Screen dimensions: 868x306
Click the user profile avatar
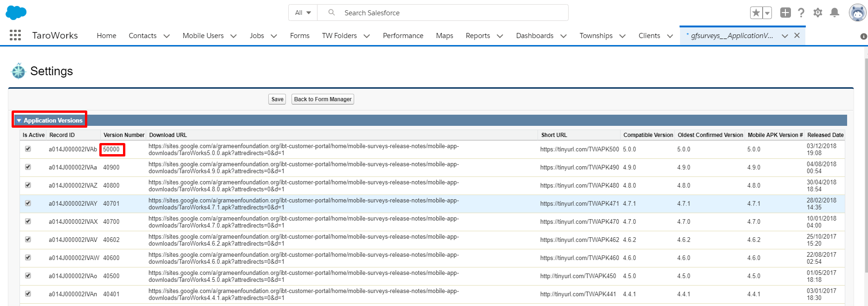857,13
